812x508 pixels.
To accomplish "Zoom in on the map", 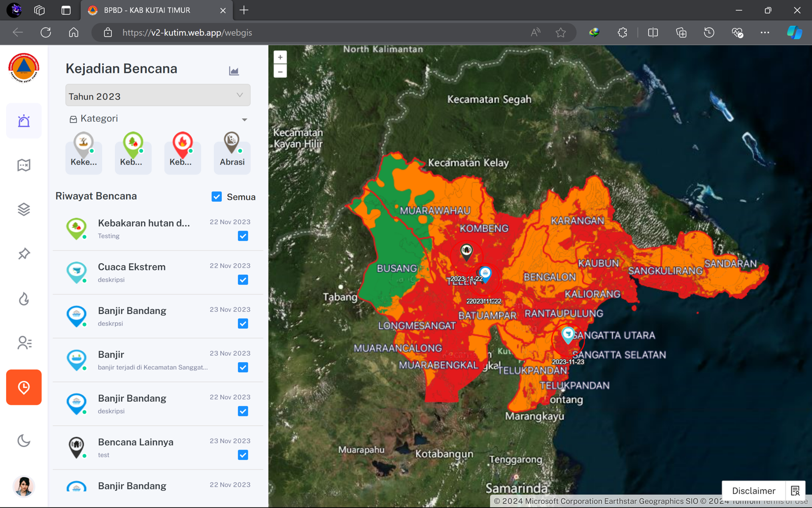I will [x=280, y=57].
